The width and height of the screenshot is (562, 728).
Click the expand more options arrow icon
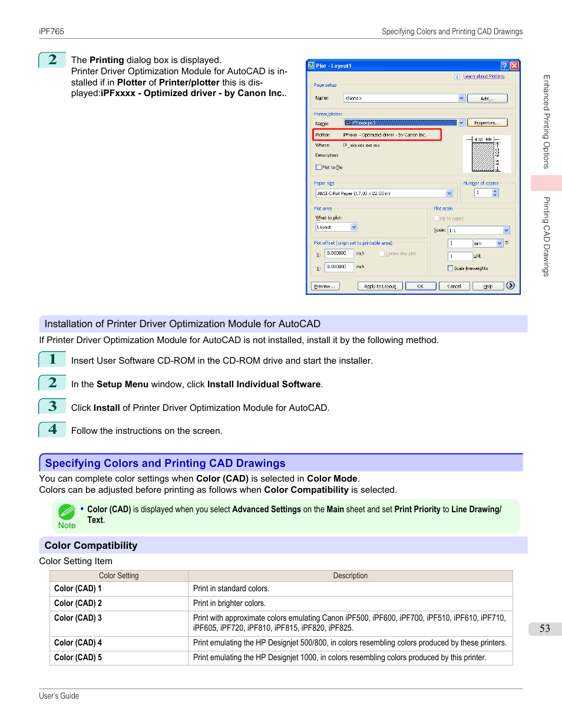[x=510, y=285]
